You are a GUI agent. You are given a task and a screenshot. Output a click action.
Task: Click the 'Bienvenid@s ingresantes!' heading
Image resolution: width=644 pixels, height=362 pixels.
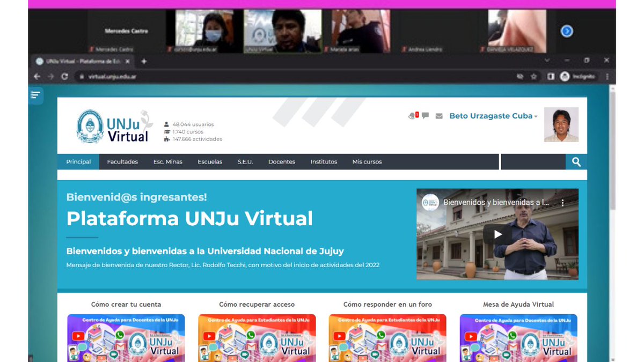(x=136, y=197)
